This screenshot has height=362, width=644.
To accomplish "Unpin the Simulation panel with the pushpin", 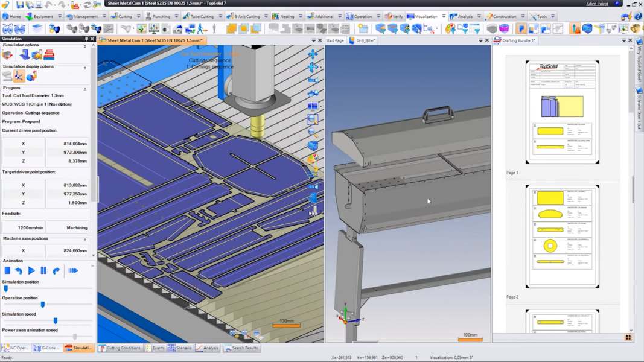I will click(x=86, y=39).
